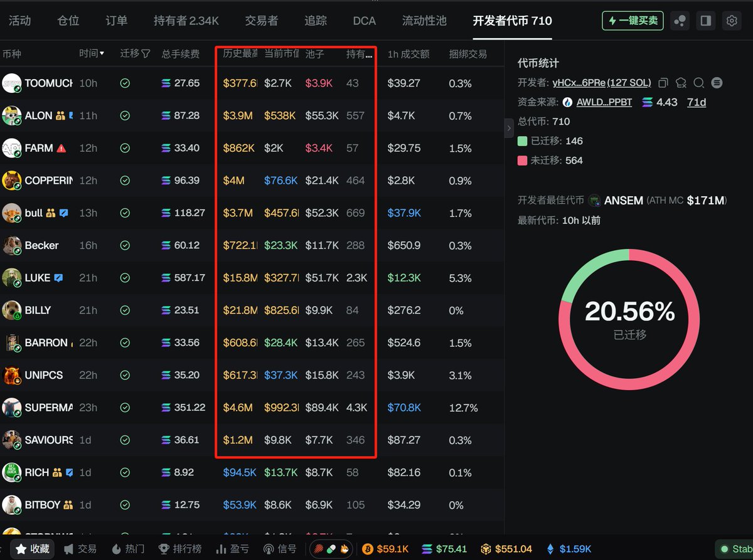Toggle the side panel layout icon
The image size is (753, 560).
[x=706, y=21]
